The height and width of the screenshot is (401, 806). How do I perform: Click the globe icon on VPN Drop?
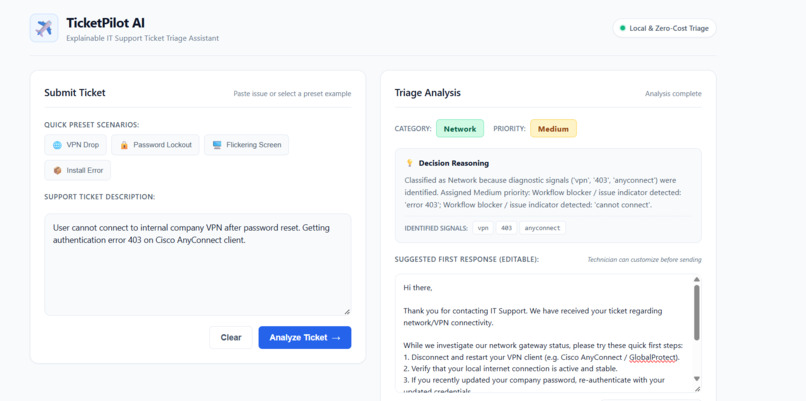pos(57,145)
